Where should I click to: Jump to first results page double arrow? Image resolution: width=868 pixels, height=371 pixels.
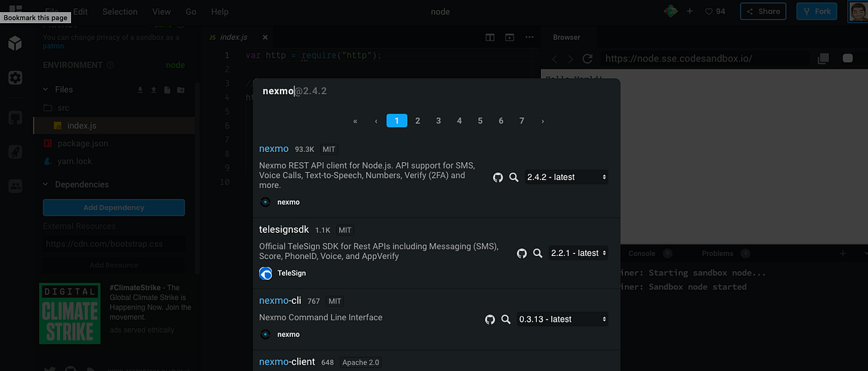tap(355, 121)
